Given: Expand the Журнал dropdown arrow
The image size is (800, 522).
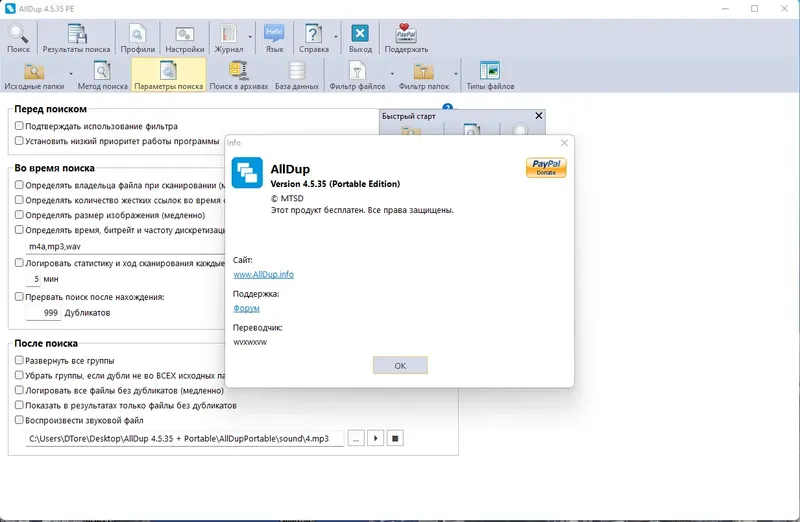Looking at the screenshot, I should (250, 37).
